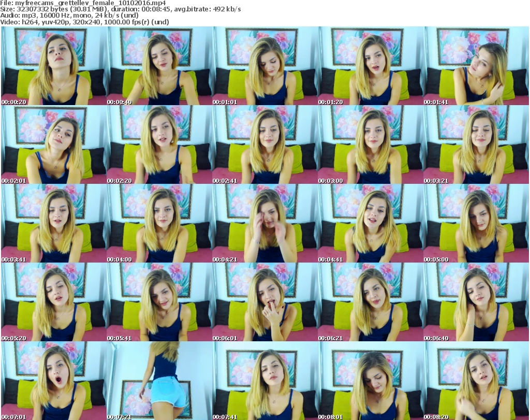The width and height of the screenshot is (530, 420).
Task: Select the frame stamped 00:07:01
Action: pyautogui.click(x=53, y=381)
